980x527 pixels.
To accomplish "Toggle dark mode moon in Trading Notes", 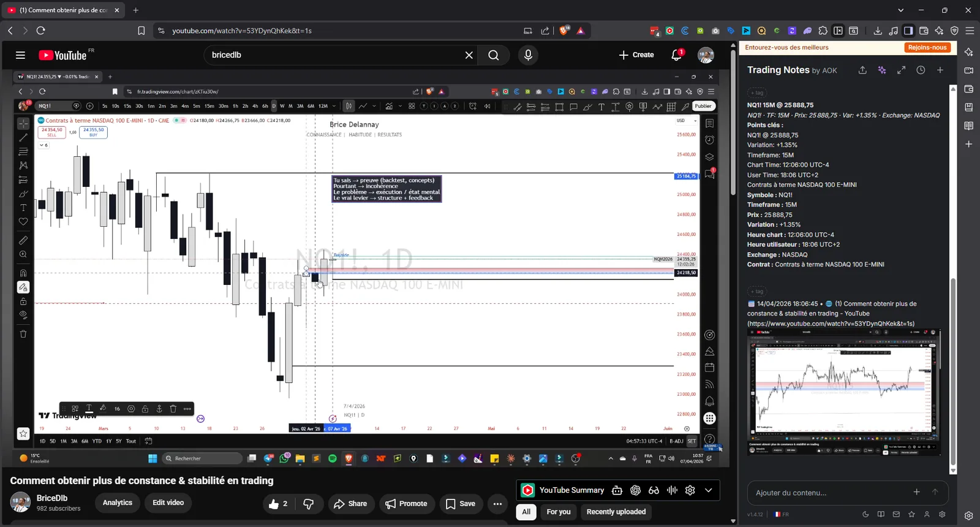I will 865,514.
